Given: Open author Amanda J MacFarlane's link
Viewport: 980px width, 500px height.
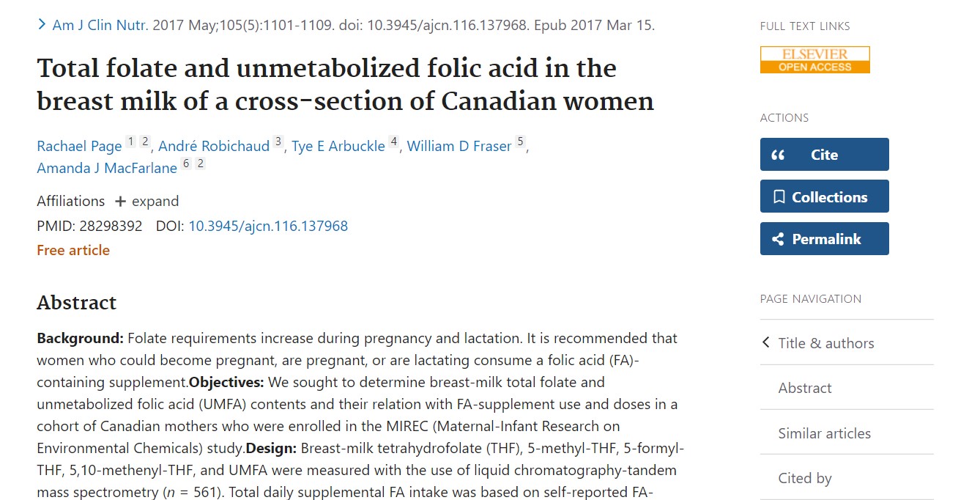Looking at the screenshot, I should point(107,168).
